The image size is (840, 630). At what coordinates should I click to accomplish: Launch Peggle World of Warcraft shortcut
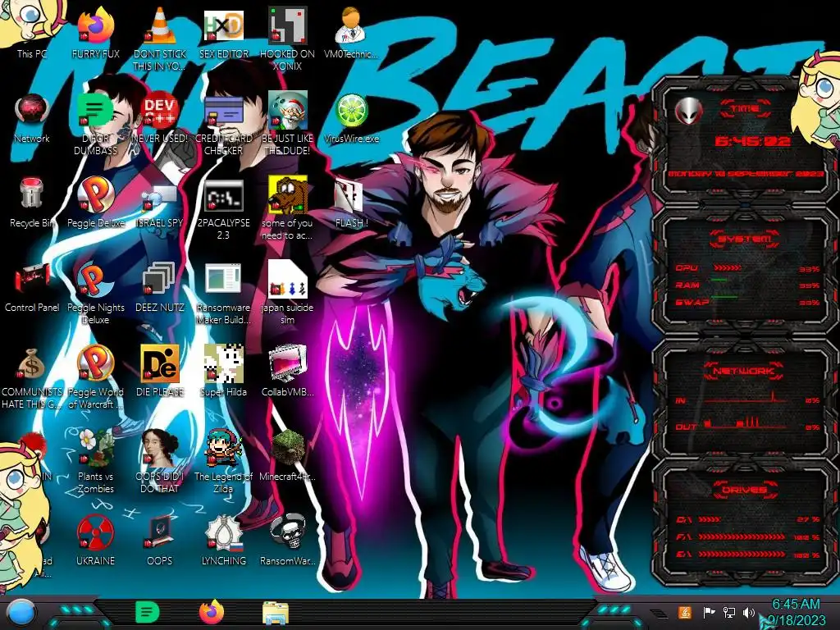click(95, 377)
